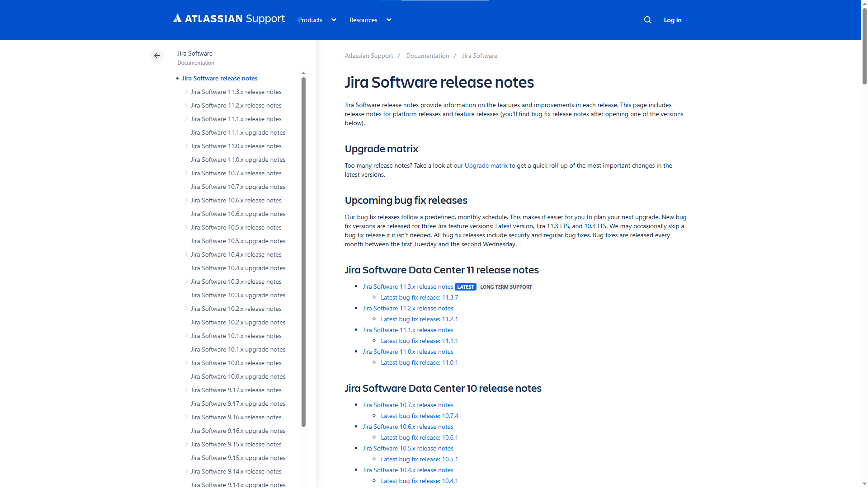Expand Jira Software 9.16.x release notes in sidebar
This screenshot has height=488, width=868.
pos(186,417)
